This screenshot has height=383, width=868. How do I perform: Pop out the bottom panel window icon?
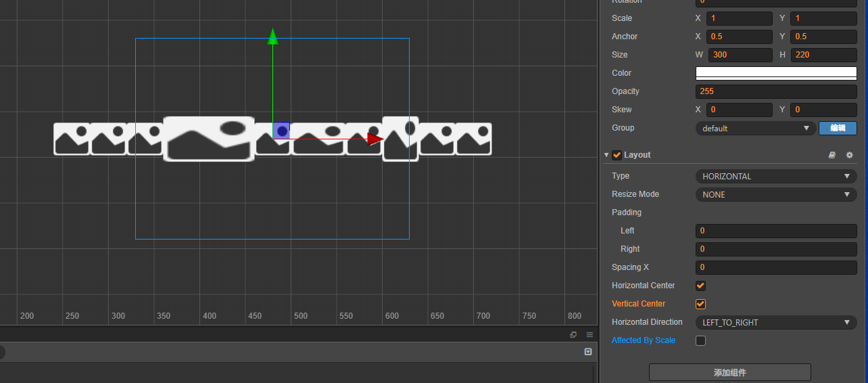click(x=573, y=334)
